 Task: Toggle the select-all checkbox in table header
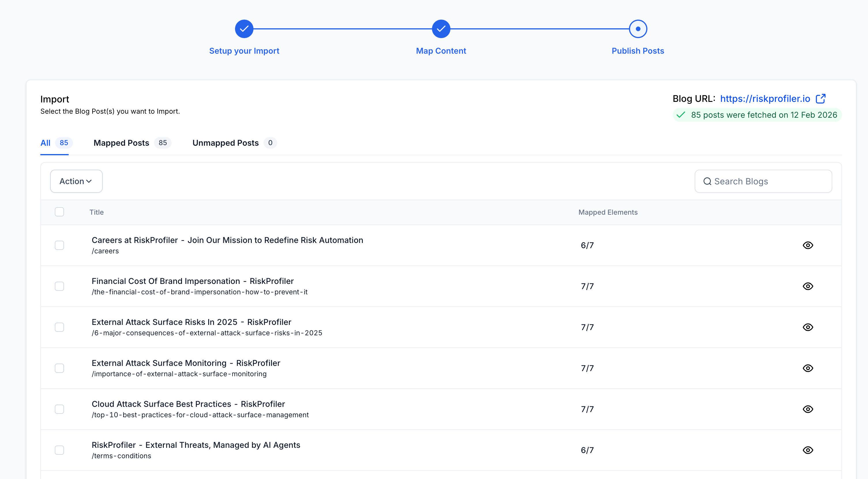click(59, 212)
